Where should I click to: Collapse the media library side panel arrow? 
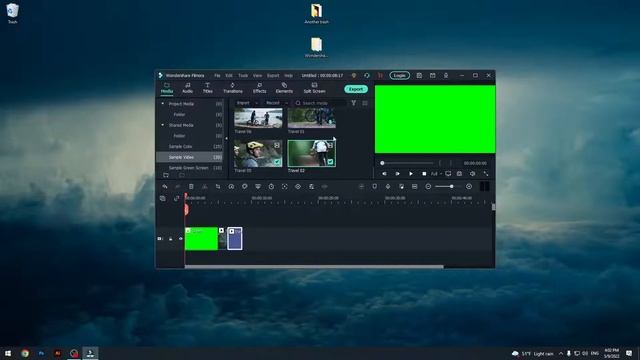[227, 138]
